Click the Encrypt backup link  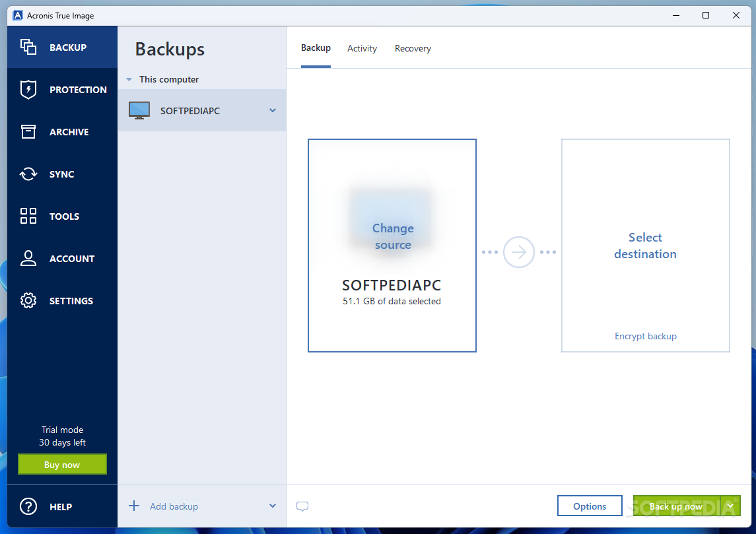pos(646,336)
